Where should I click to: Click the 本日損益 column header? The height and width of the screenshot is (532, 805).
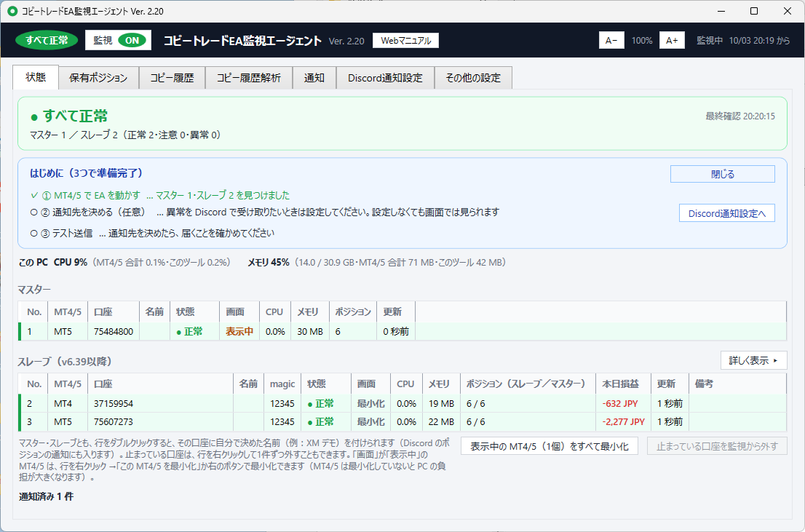623,384
